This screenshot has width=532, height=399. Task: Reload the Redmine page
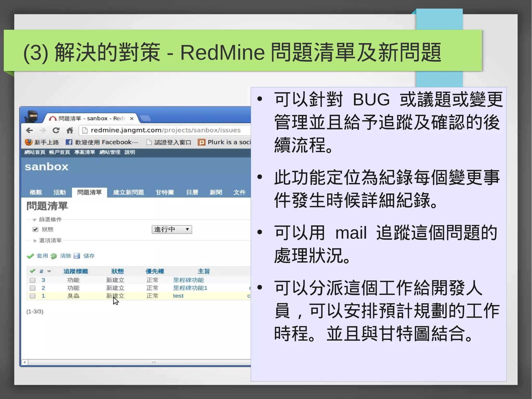click(56, 130)
